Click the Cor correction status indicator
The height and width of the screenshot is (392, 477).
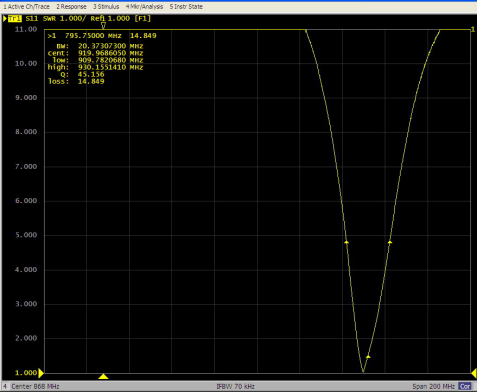[x=465, y=386]
